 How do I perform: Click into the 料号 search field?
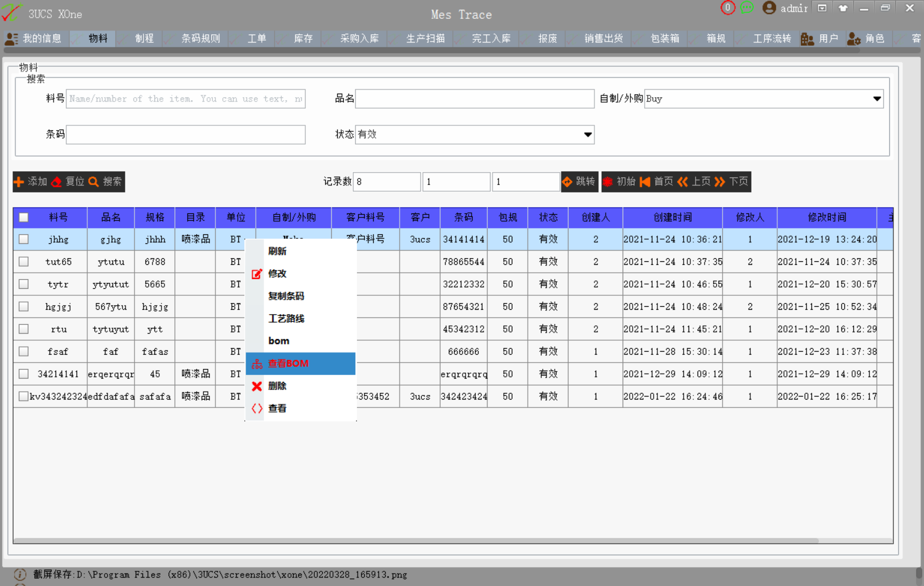click(x=186, y=99)
